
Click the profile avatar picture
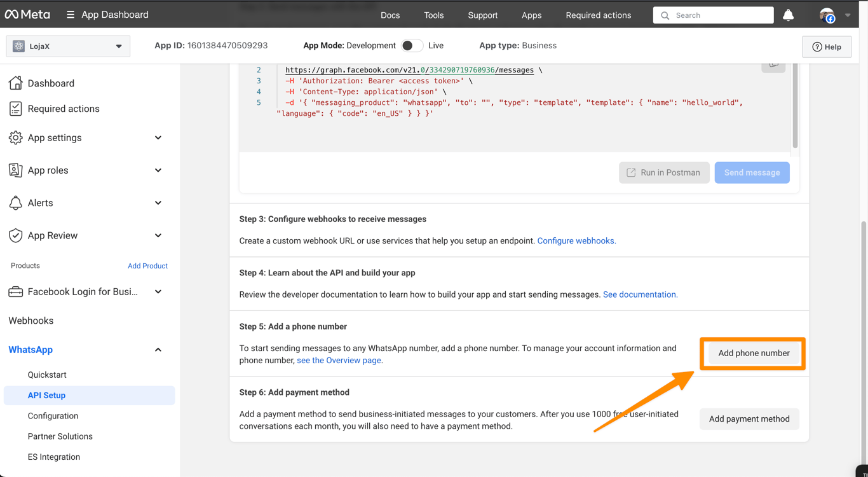click(827, 15)
